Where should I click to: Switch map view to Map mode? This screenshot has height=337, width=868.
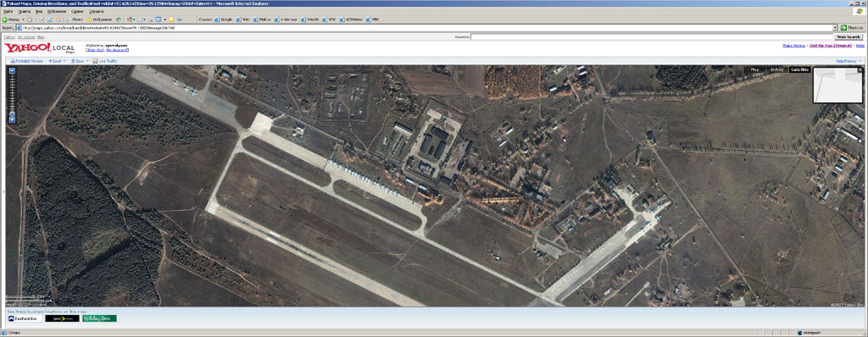tap(755, 69)
